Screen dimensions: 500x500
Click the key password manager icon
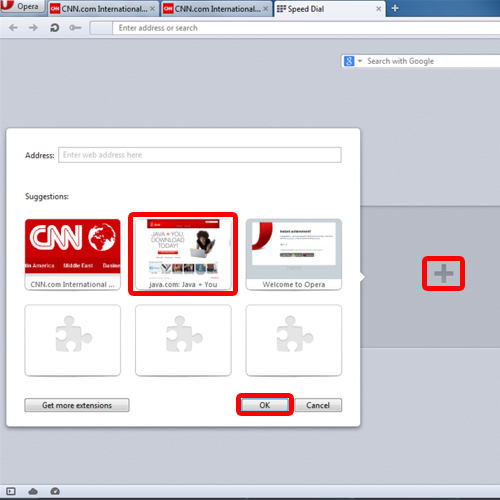coord(75,28)
